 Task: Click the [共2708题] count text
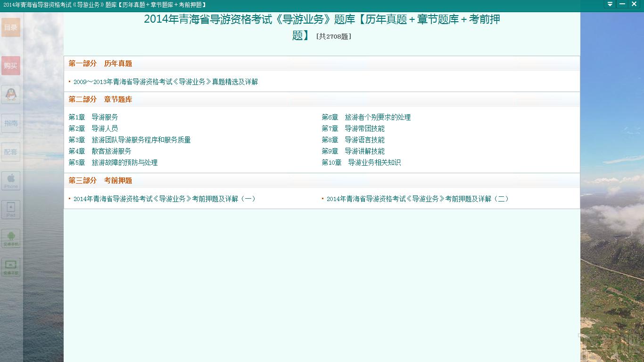click(x=334, y=36)
